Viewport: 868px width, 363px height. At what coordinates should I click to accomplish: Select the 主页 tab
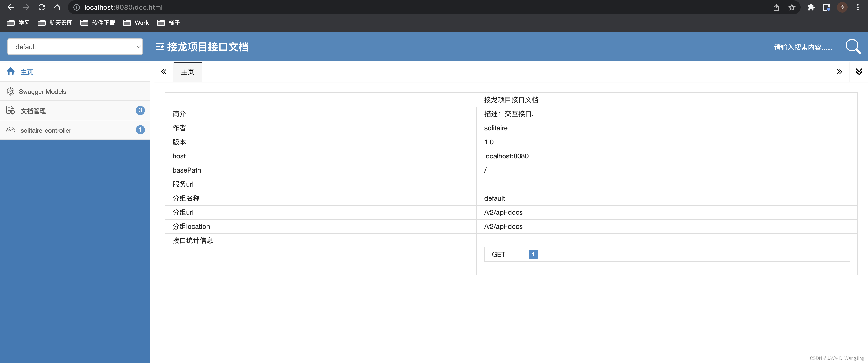point(187,72)
